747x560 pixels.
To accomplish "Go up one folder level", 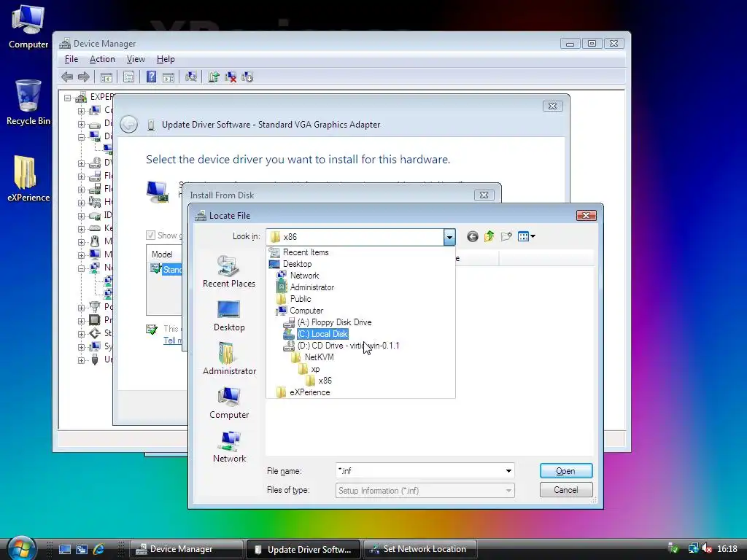I will pyautogui.click(x=489, y=237).
